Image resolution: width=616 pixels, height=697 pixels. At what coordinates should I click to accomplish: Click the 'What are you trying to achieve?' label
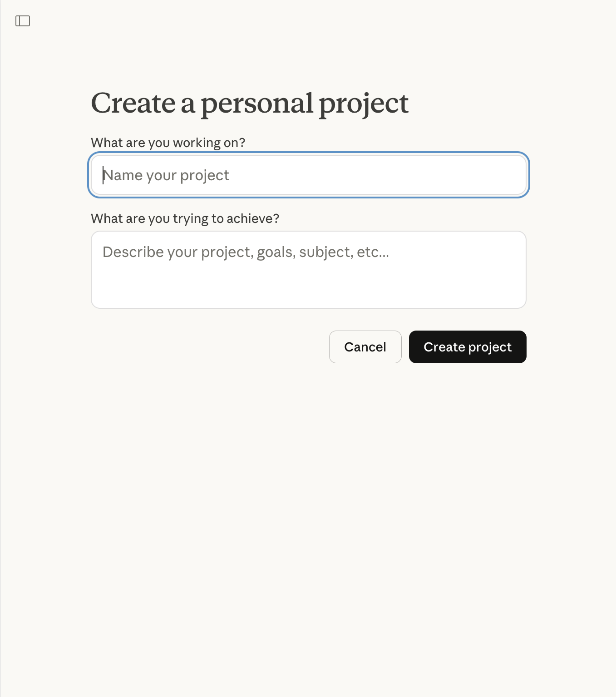coord(185,218)
